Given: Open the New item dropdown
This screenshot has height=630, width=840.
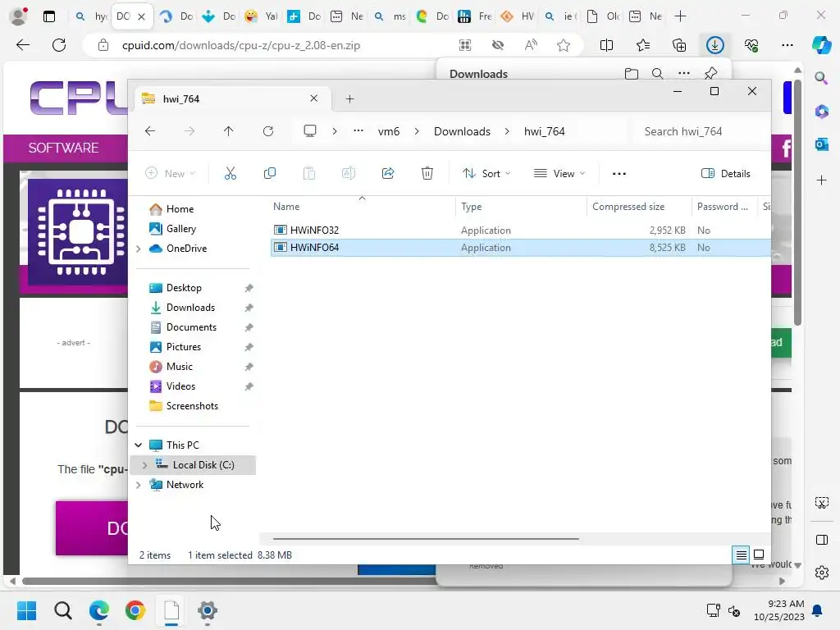Looking at the screenshot, I should click(171, 174).
